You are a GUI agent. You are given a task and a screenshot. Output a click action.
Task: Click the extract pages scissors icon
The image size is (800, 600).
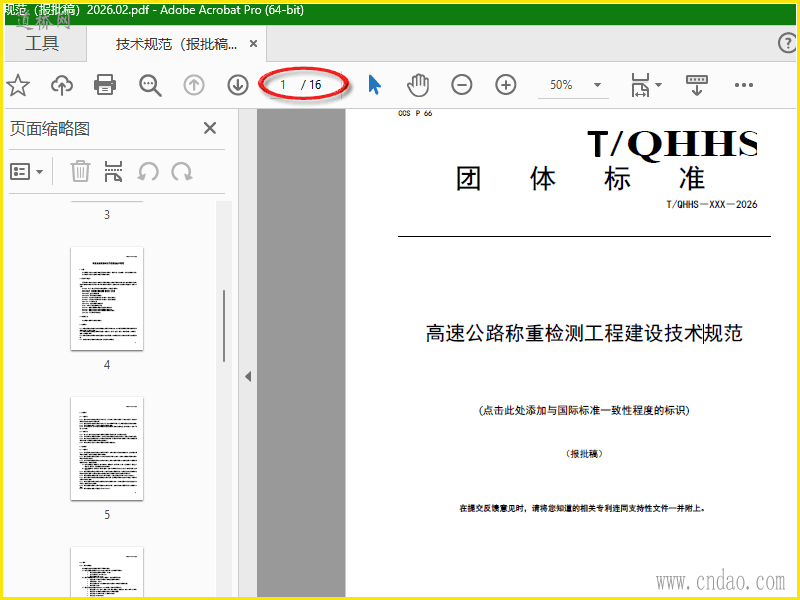(113, 171)
